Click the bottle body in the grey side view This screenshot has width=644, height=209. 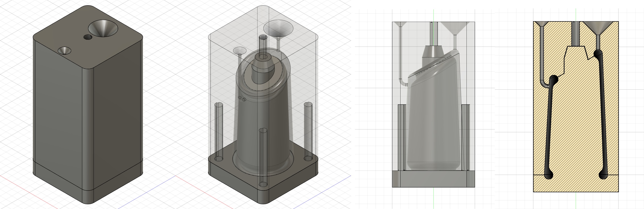[434, 110]
